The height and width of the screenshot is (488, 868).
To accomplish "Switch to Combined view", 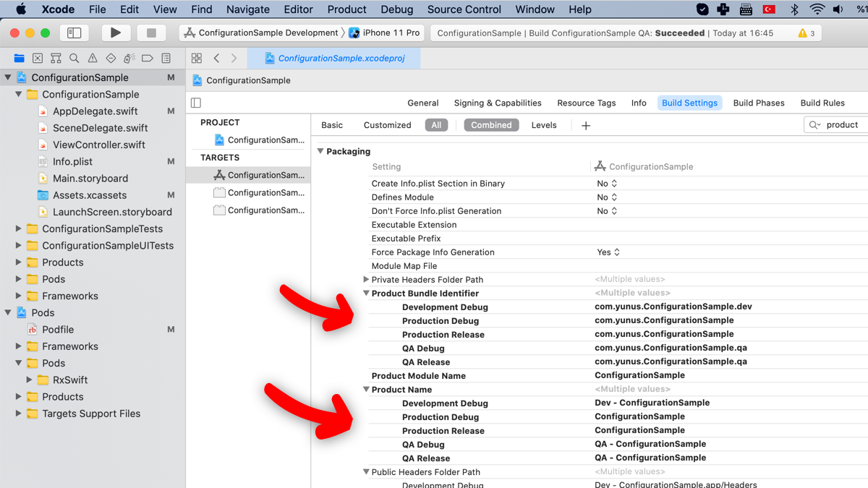I will pyautogui.click(x=491, y=125).
